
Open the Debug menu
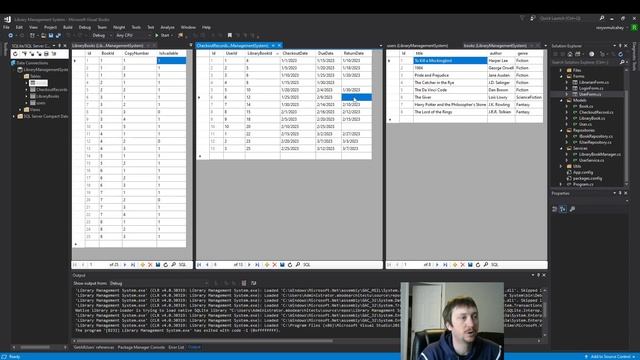coord(85,27)
